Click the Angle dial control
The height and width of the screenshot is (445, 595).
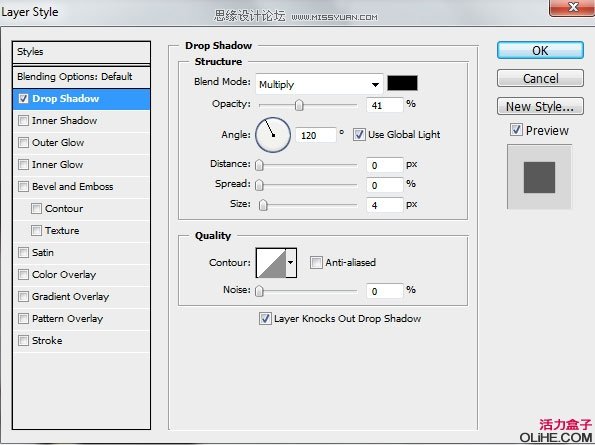273,135
